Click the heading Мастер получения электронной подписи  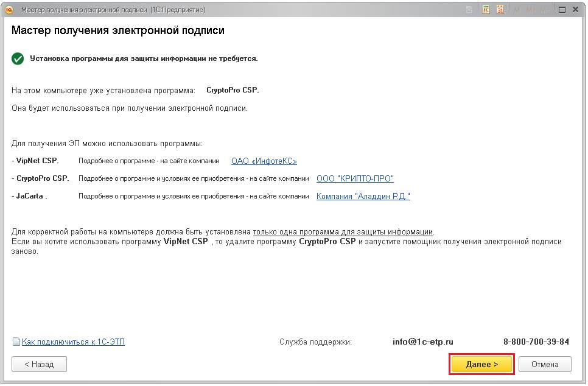(117, 30)
